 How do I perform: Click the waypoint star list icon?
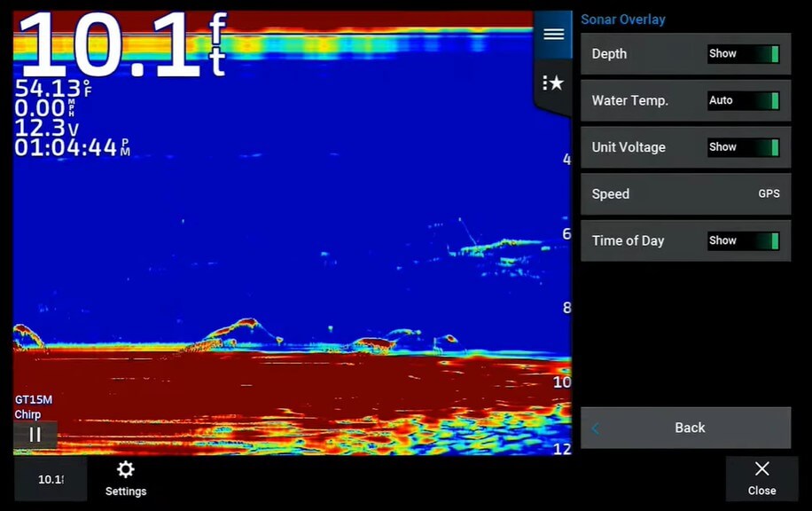coord(553,83)
